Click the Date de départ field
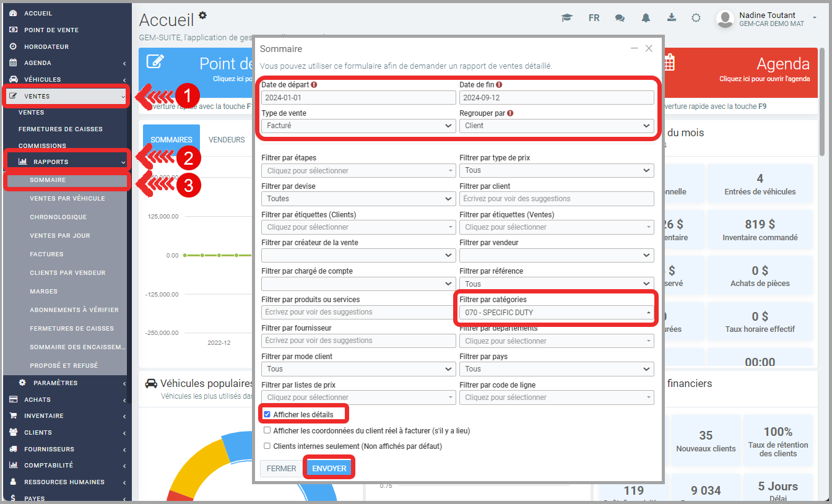832x504 pixels. (358, 98)
